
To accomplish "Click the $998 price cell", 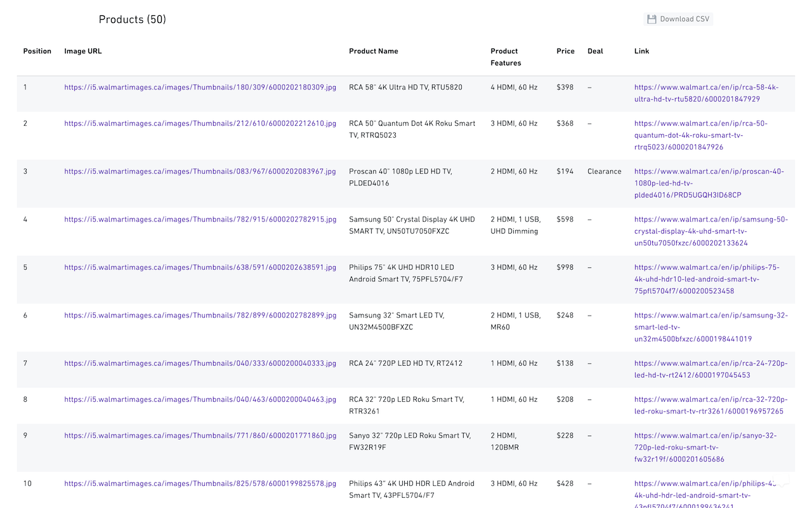I will coord(565,267).
